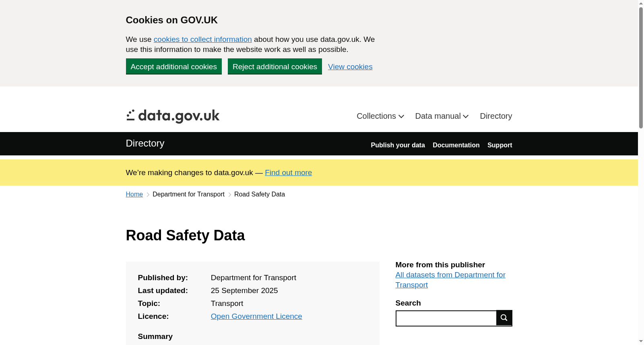Click Find out more about changes
This screenshot has width=644, height=345.
(x=288, y=173)
